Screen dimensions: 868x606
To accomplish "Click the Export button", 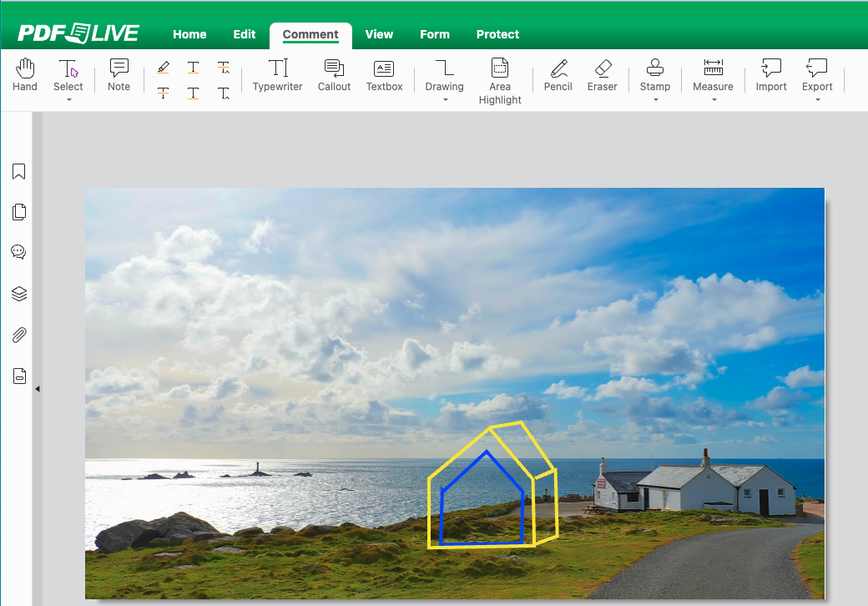I will (817, 75).
